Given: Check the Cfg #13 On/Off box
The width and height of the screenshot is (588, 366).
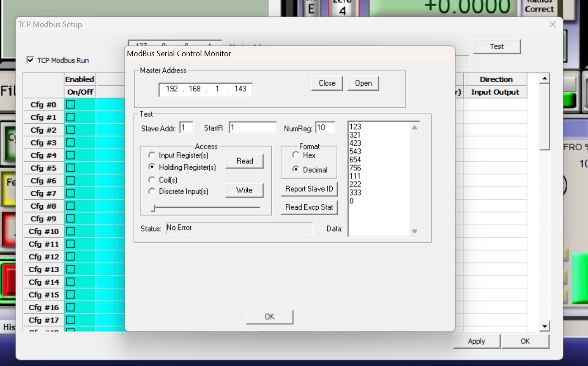Looking at the screenshot, I should (x=71, y=269).
